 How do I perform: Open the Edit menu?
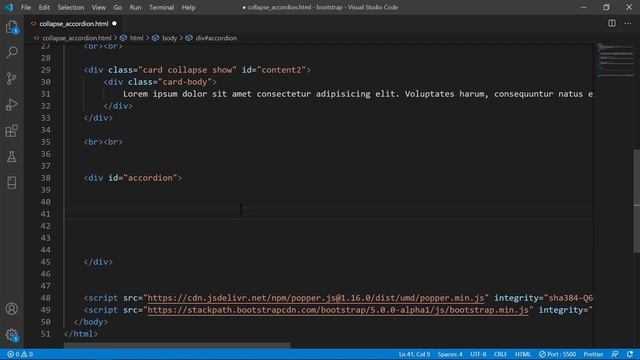(x=44, y=7)
